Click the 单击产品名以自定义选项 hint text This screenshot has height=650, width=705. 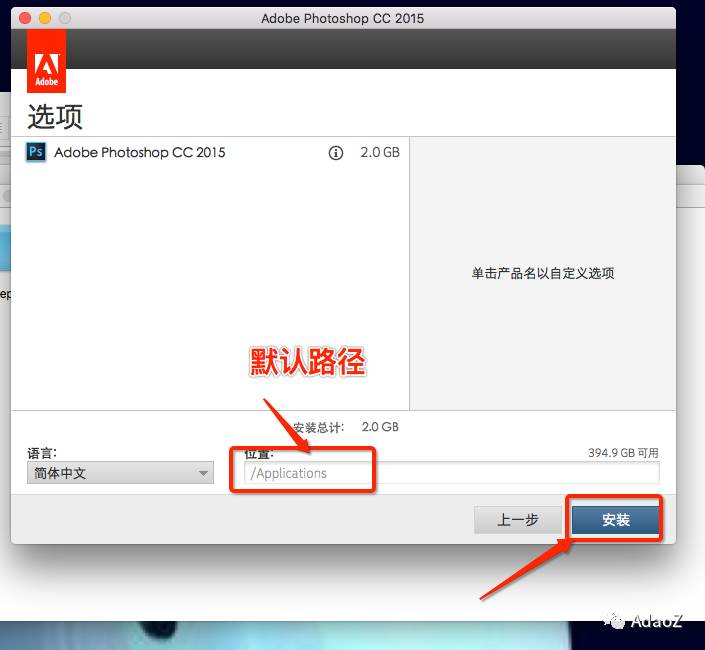click(x=543, y=273)
